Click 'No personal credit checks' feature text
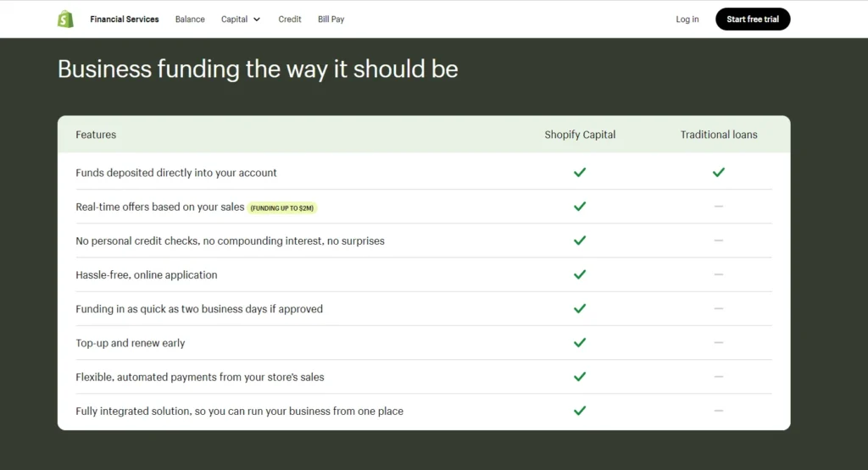The image size is (868, 470). click(x=230, y=241)
